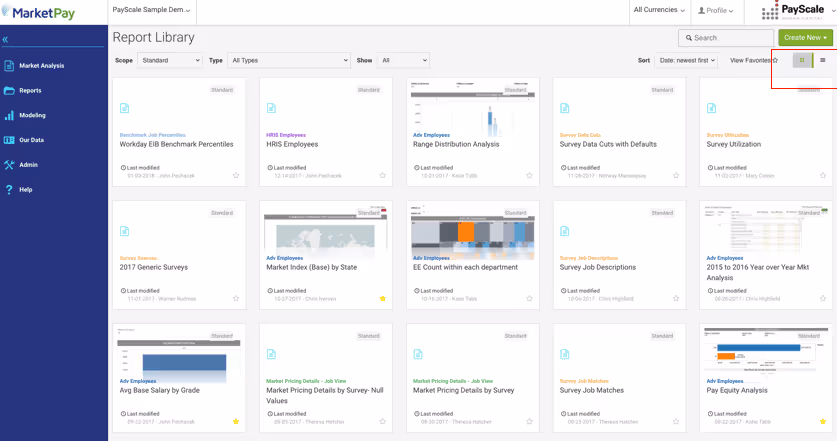Open Market Index by State map thumbnail
The width and height of the screenshot is (837, 441).
click(x=326, y=232)
